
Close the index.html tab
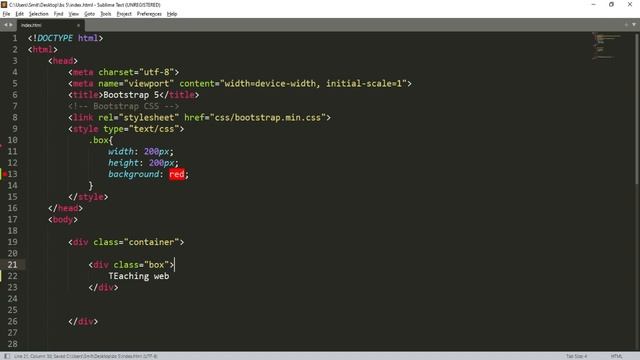tap(78, 25)
